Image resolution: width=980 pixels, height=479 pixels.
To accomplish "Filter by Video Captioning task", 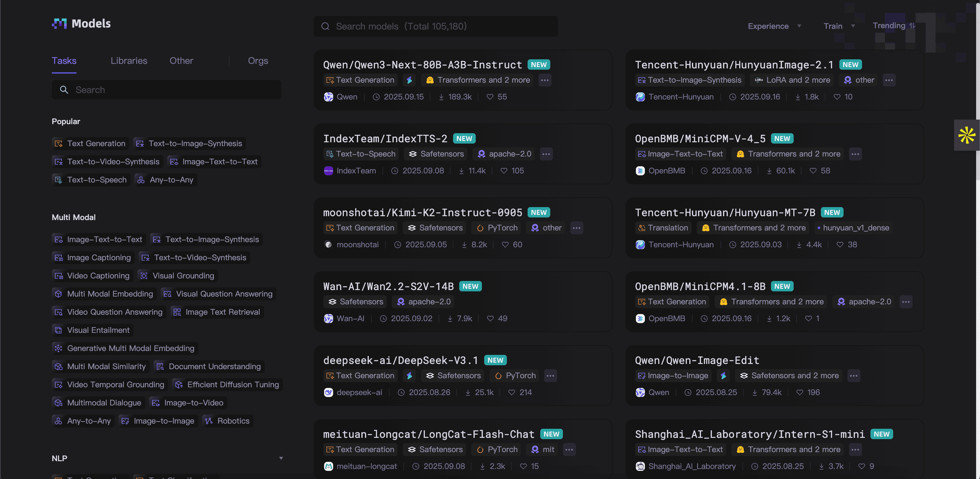I will tap(92, 275).
